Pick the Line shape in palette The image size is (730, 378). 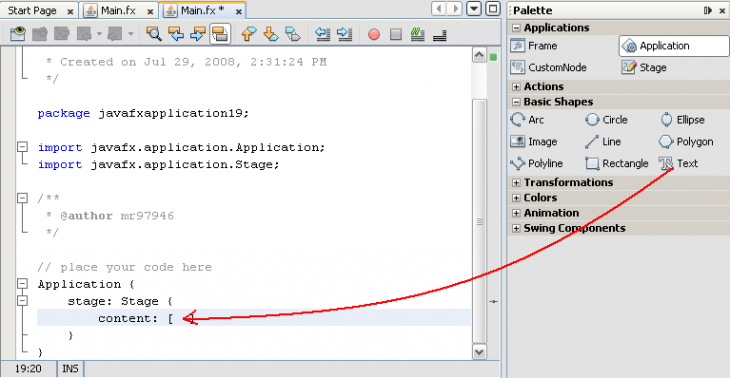coord(603,142)
